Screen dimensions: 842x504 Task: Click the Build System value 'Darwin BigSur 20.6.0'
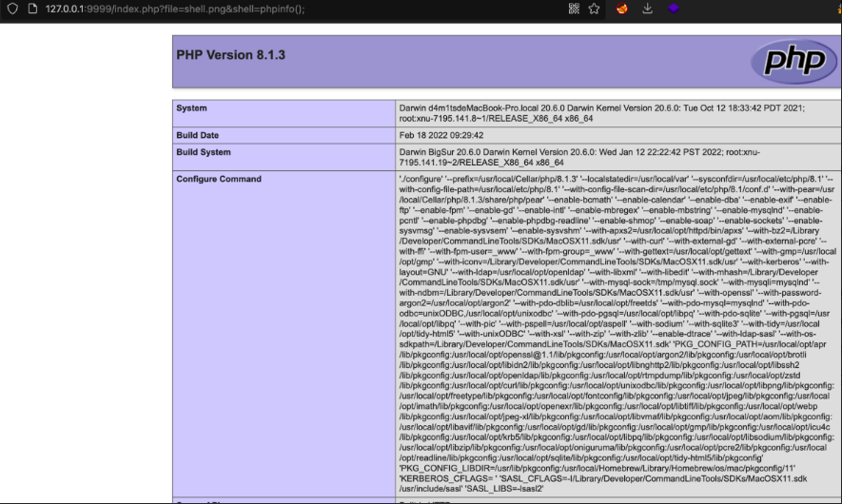[x=579, y=157]
